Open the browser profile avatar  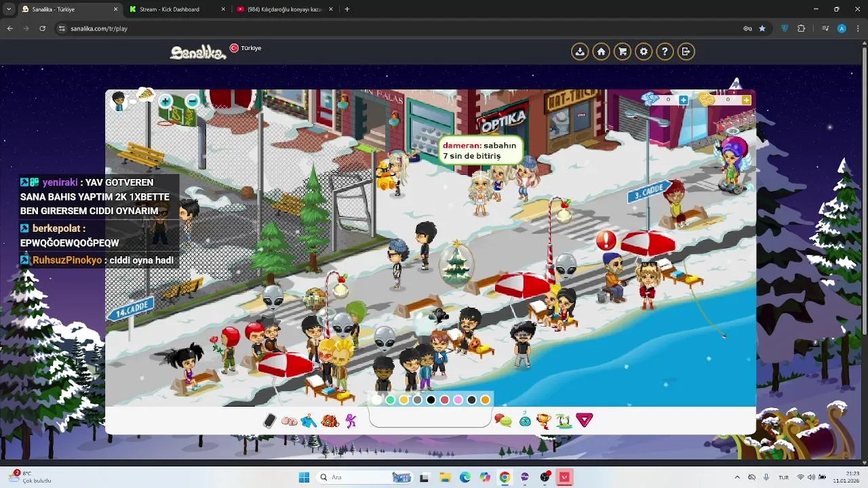pyautogui.click(x=842, y=28)
